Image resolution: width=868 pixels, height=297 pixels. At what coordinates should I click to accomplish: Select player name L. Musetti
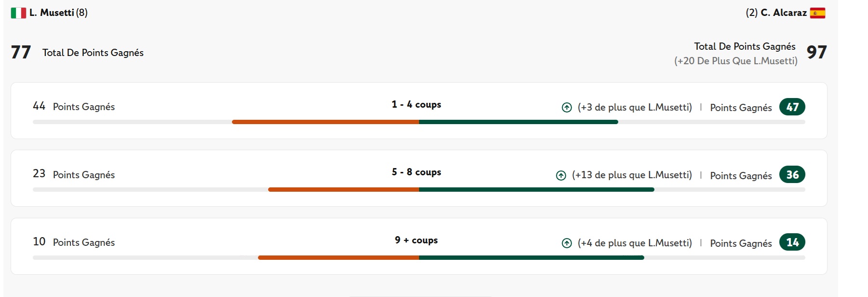52,13
